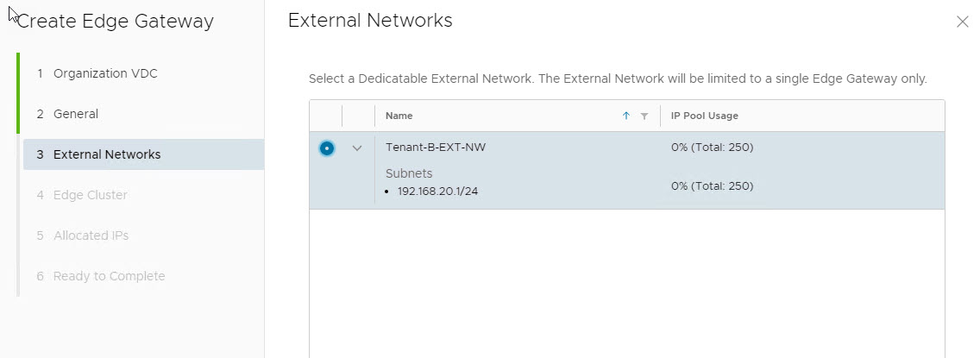Image resolution: width=980 pixels, height=358 pixels.
Task: Click the ascending sort arrow in Name column
Action: 626,116
